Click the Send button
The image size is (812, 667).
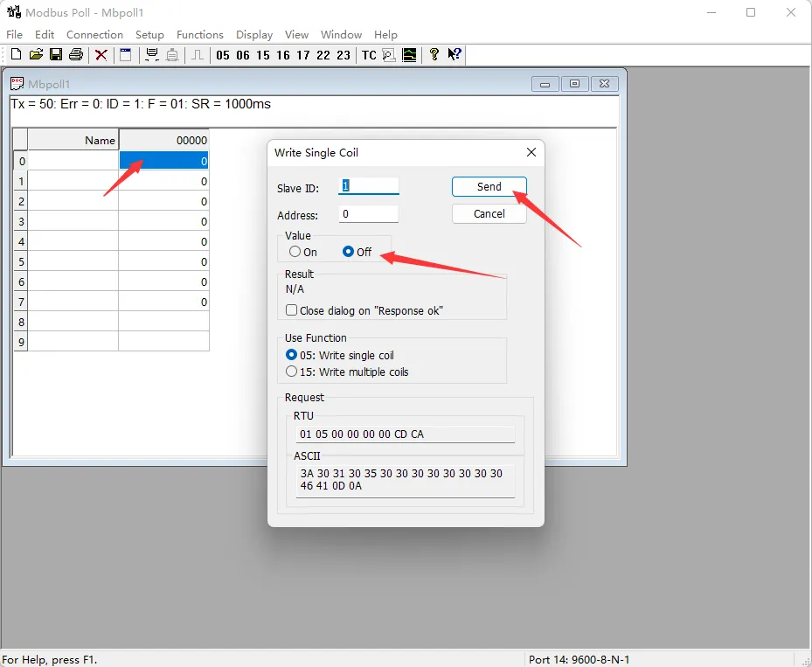(489, 186)
